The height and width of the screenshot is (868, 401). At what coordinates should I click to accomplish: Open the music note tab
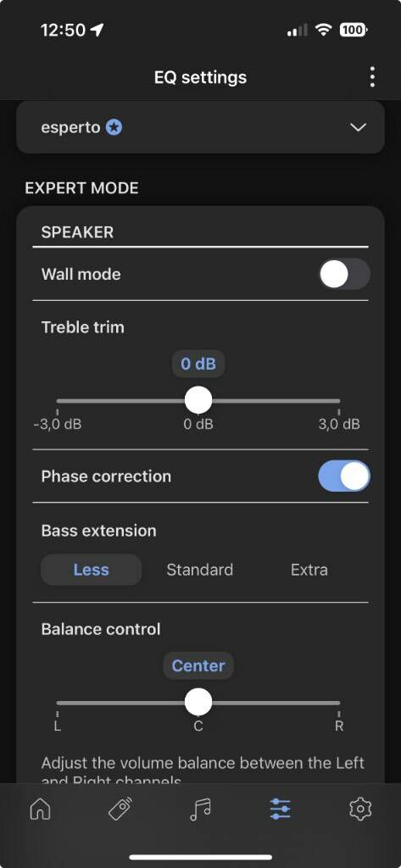pyautogui.click(x=200, y=810)
